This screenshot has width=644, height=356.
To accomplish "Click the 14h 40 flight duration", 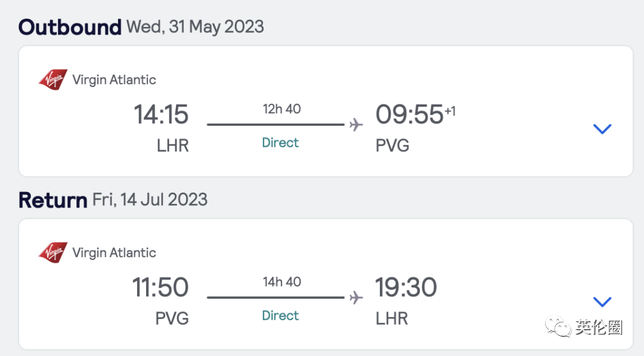I will pyautogui.click(x=281, y=282).
